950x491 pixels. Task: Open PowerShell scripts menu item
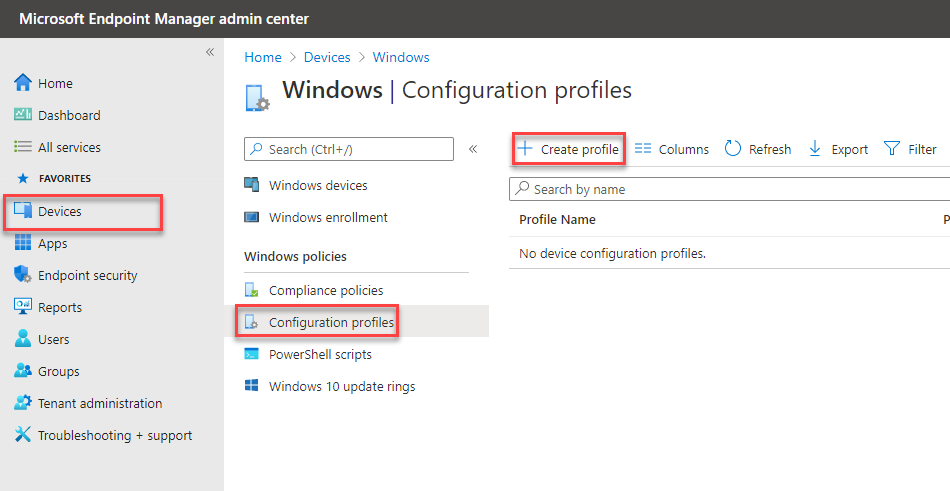point(319,354)
